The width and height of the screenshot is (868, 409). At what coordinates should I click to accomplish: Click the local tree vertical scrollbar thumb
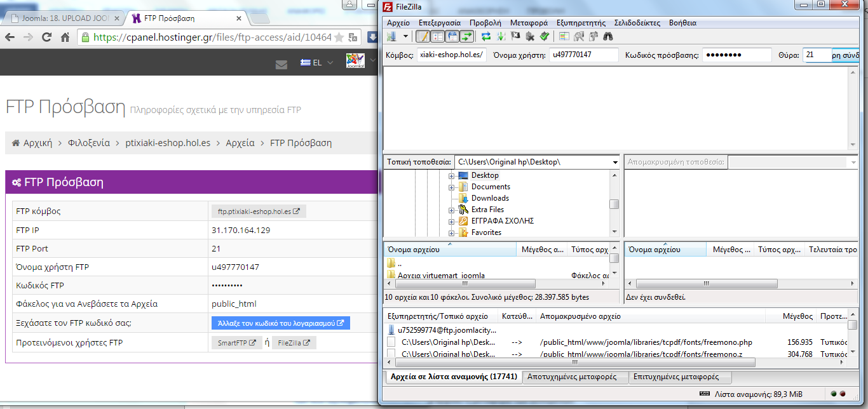(x=614, y=204)
